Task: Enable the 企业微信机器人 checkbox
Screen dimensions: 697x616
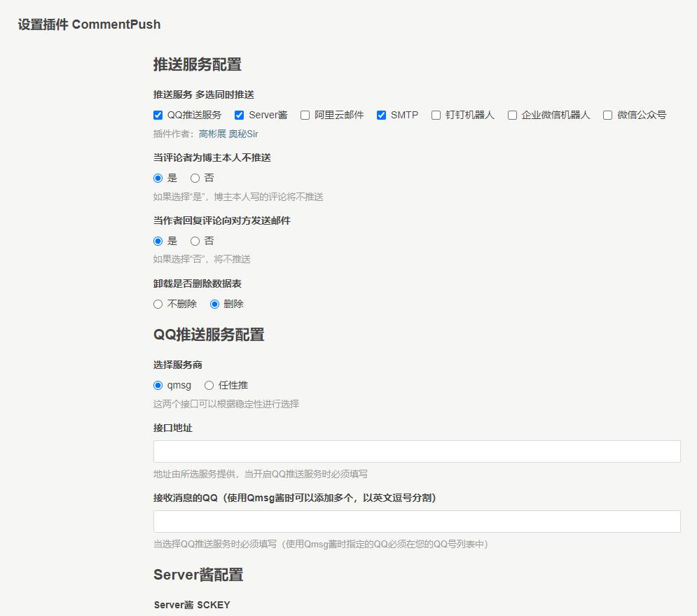Action: 513,115
